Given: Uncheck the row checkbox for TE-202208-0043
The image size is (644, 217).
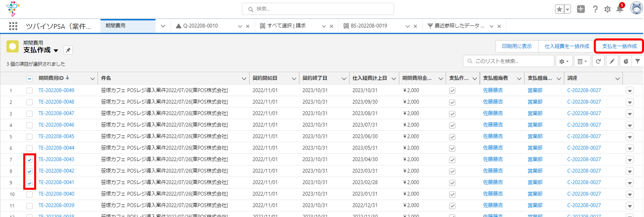Looking at the screenshot, I should pyautogui.click(x=30, y=160).
